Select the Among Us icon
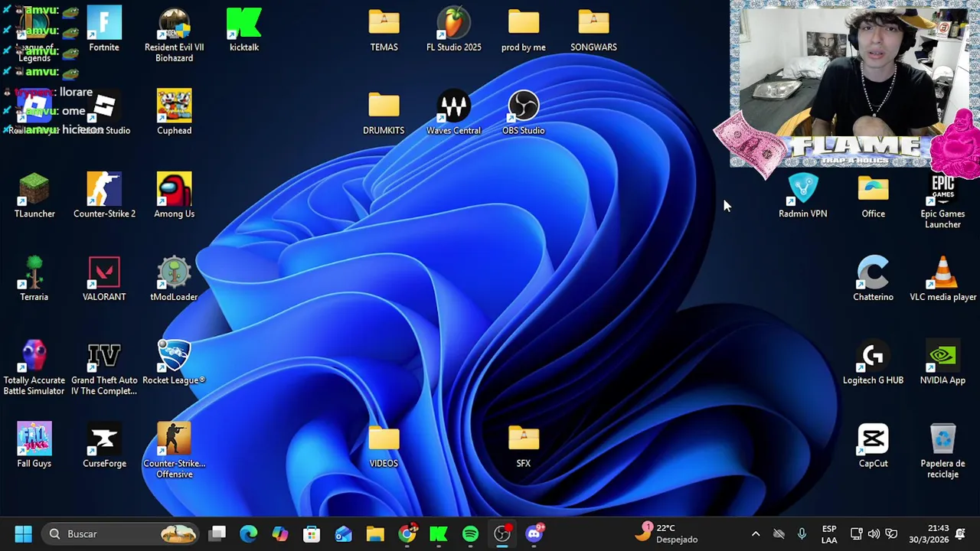The height and width of the screenshot is (551, 980). point(174,197)
